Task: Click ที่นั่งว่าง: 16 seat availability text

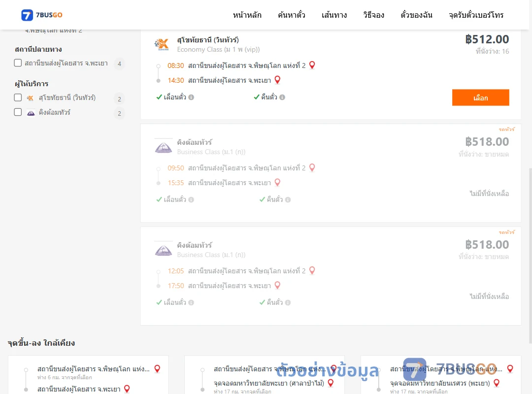Action: click(x=492, y=51)
